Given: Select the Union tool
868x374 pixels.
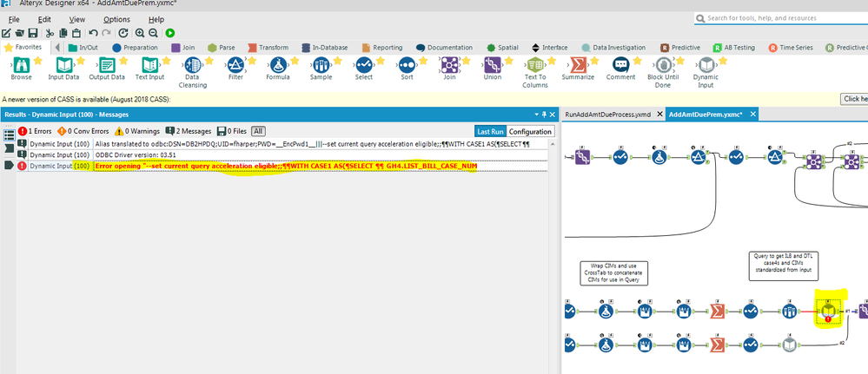Looking at the screenshot, I should click(492, 69).
